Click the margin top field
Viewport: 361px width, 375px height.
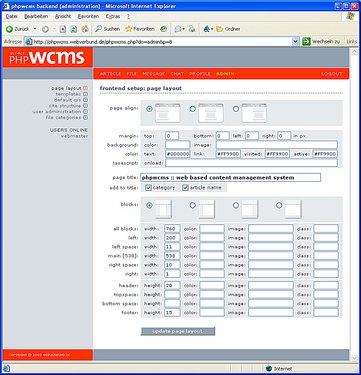[172, 136]
